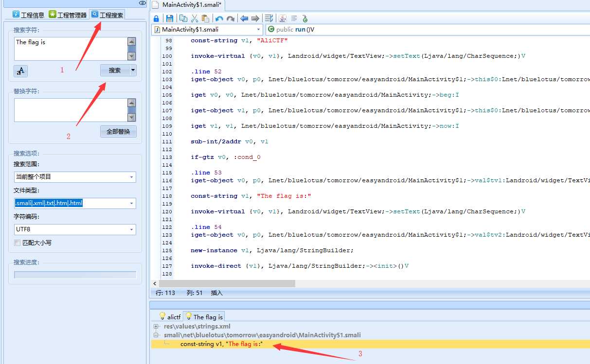Click the font size aA button
The width and height of the screenshot is (590, 364).
coord(20,71)
